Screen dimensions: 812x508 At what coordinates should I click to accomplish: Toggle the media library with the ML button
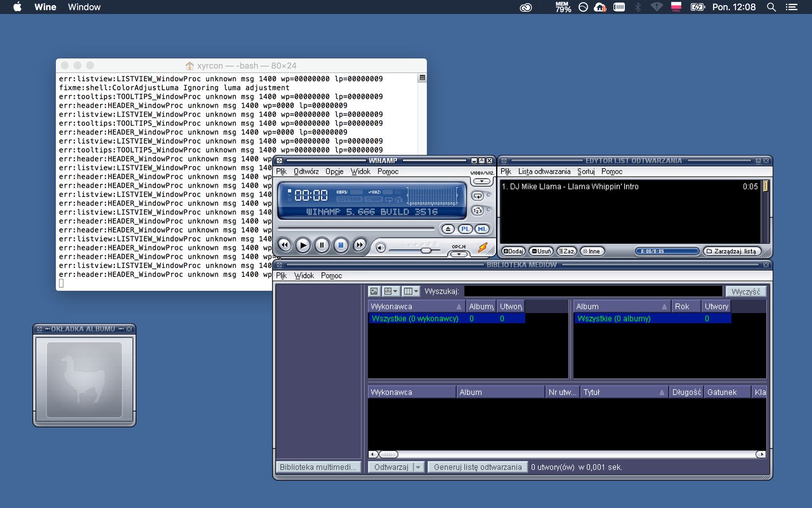coord(482,229)
